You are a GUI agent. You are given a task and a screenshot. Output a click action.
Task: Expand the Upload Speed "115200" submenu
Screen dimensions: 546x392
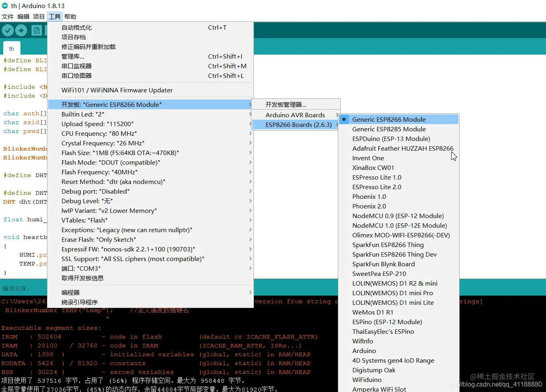(x=151, y=124)
